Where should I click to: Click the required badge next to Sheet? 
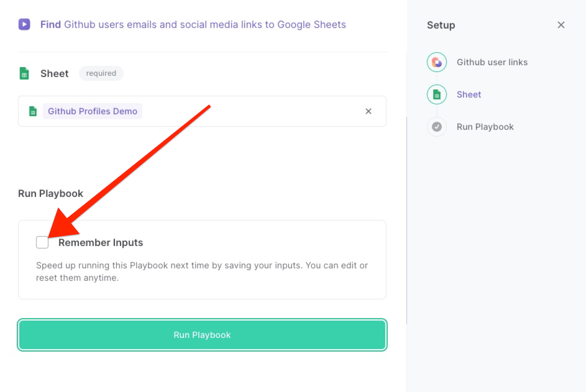click(101, 73)
